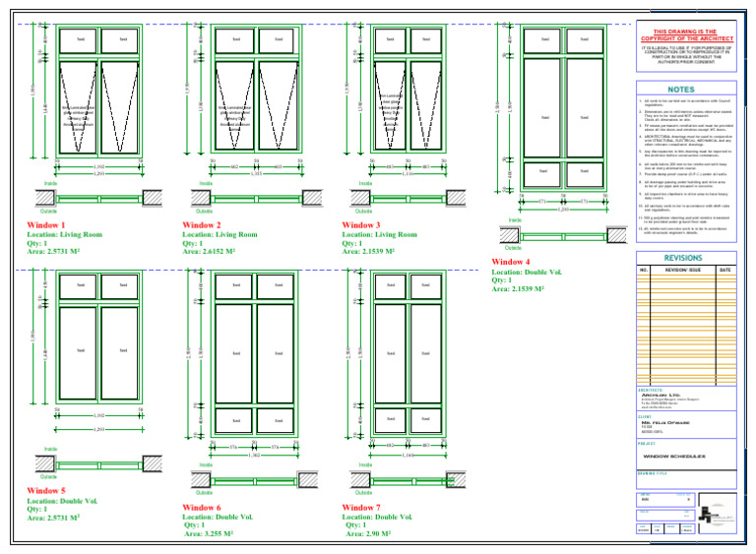Click 'Qty: 1' under Window 6
Image resolution: width=756 pixels, height=554 pixels.
pyautogui.click(x=194, y=525)
